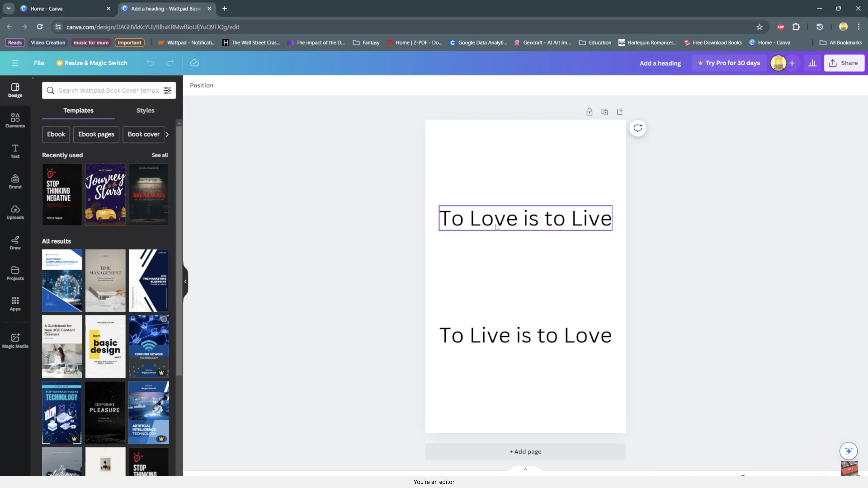Viewport: 868px width, 488px height.
Task: Click the lock page icon above canvas
Action: pyautogui.click(x=589, y=112)
